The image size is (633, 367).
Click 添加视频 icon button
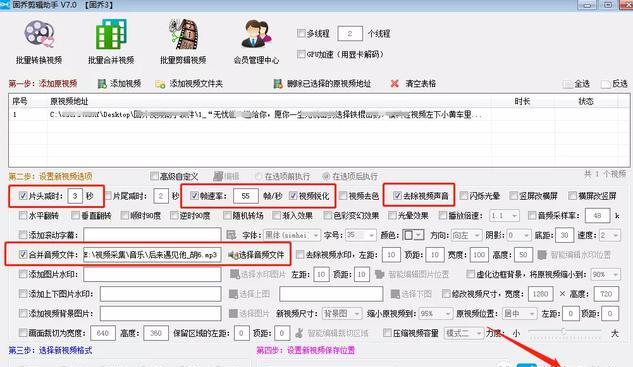point(102,84)
